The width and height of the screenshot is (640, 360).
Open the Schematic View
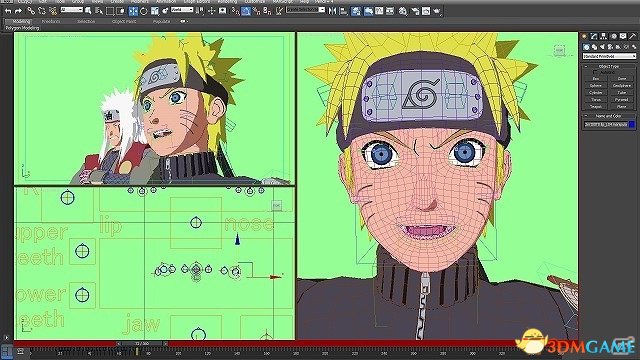click(x=390, y=11)
